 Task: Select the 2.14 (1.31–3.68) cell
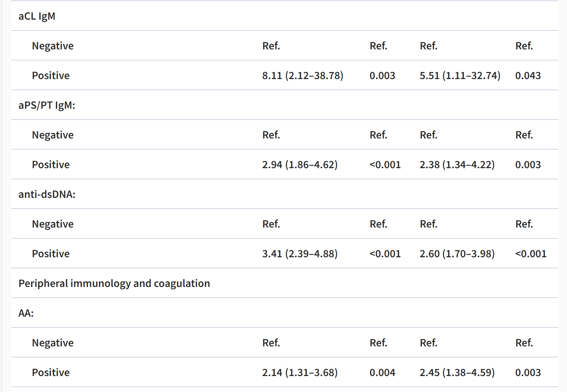[x=300, y=373]
